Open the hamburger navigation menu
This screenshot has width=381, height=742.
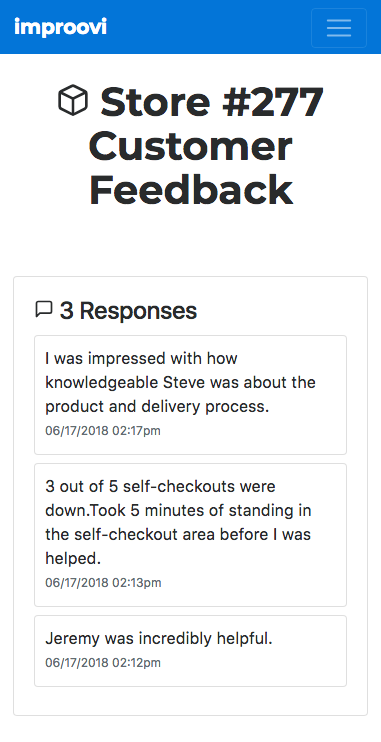pyautogui.click(x=338, y=28)
